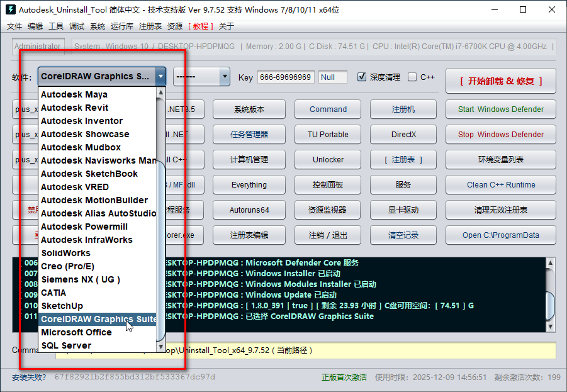This screenshot has width=567, height=392.
Task: Select Autodesk SketchBook option
Action: coord(98,174)
